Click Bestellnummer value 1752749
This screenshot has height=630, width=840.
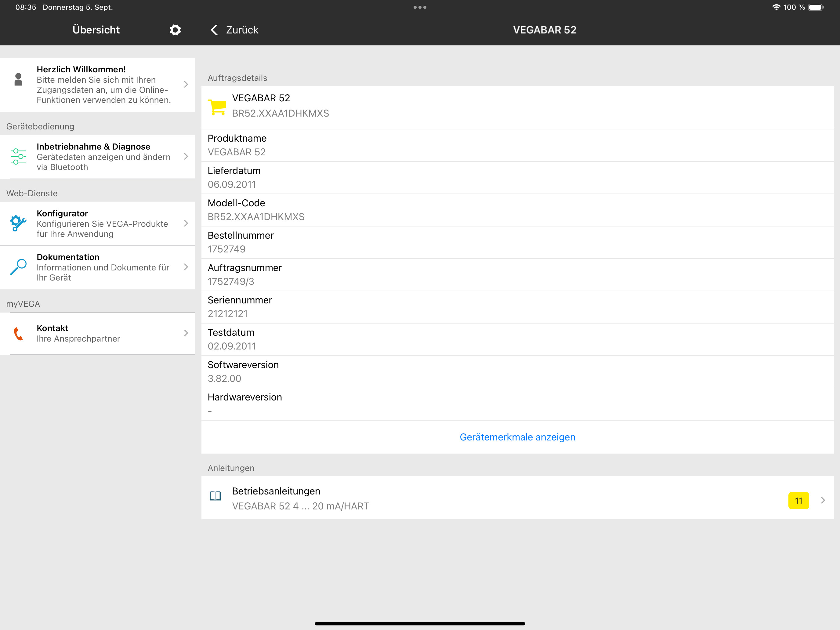point(226,249)
